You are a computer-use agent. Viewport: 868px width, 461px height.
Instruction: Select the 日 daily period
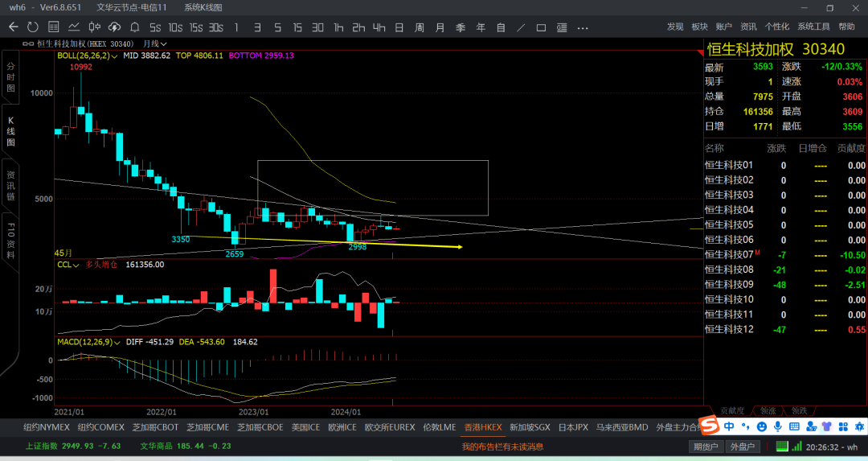tap(399, 27)
